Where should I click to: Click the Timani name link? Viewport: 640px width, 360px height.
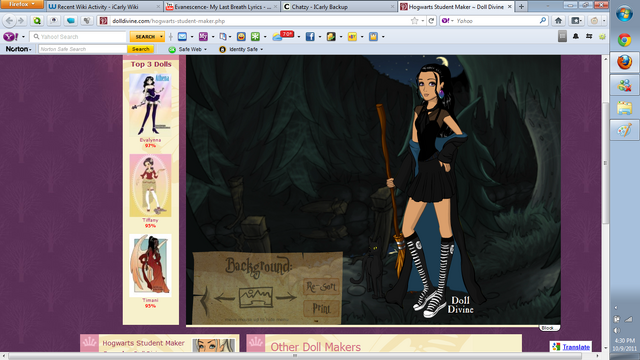pos(150,300)
